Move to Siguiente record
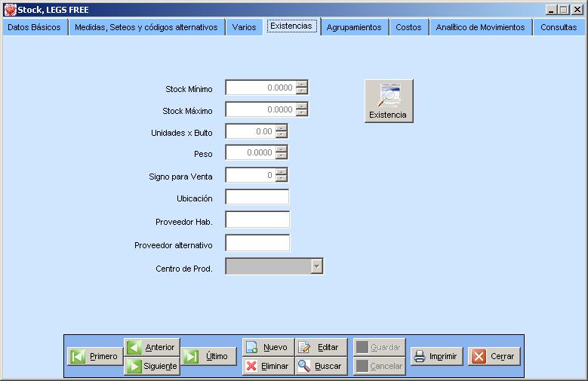The width and height of the screenshot is (588, 381). (152, 367)
